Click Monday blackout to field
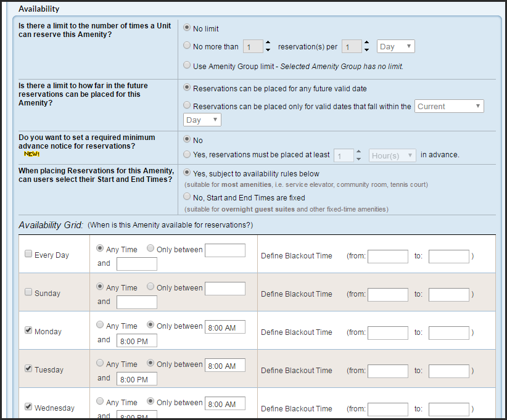Screen dimensions: 507x420 449,332
